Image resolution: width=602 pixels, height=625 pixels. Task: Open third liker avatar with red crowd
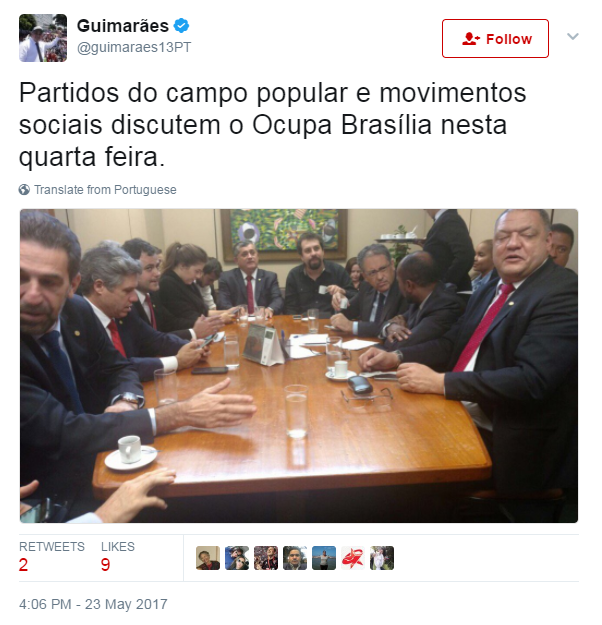[266, 558]
